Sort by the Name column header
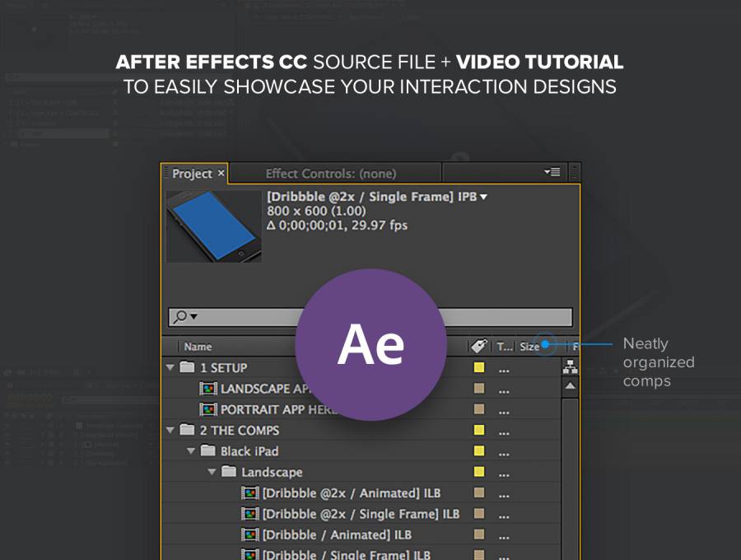741x560 pixels. 198,347
